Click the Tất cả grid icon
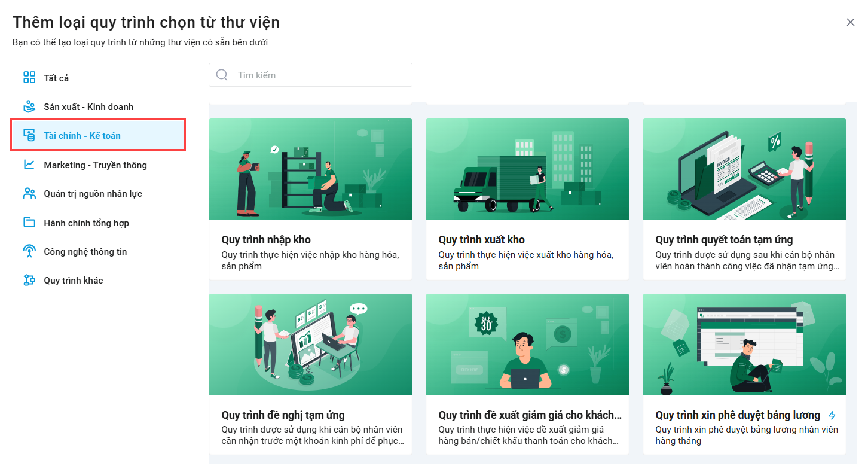Screen dimensions: 868x472 pos(29,78)
